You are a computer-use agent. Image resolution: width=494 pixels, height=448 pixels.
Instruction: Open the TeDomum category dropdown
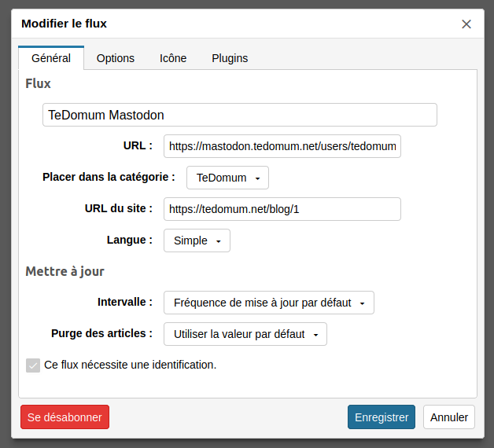[x=227, y=178]
